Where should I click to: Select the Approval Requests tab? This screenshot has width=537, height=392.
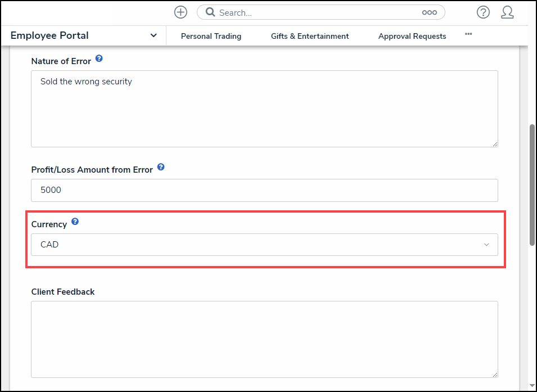(412, 36)
